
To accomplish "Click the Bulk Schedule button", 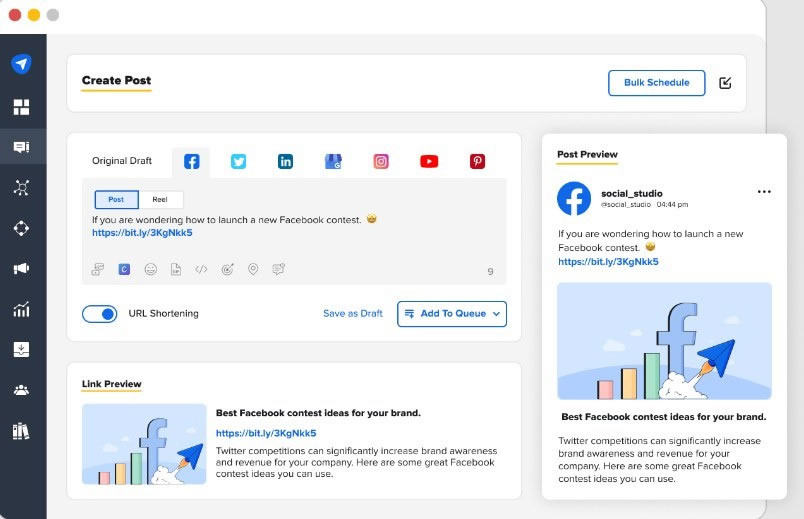I will 657,83.
